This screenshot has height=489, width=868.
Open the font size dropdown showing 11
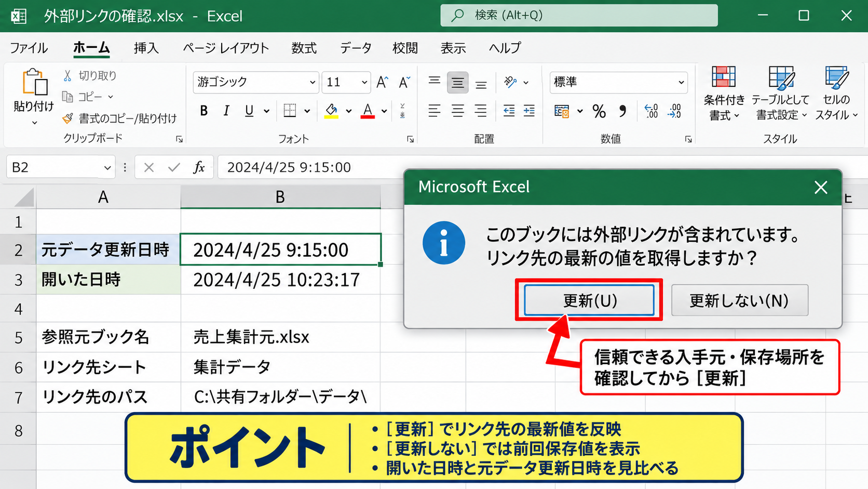pyautogui.click(x=364, y=83)
